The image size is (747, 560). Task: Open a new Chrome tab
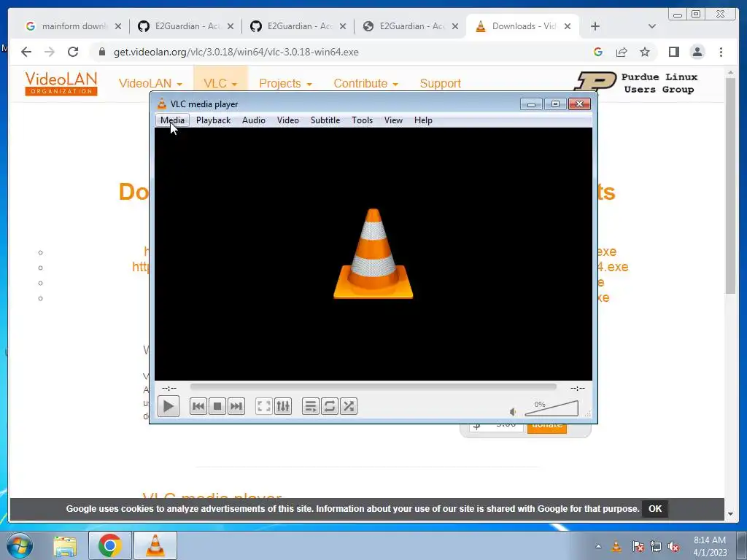595,26
